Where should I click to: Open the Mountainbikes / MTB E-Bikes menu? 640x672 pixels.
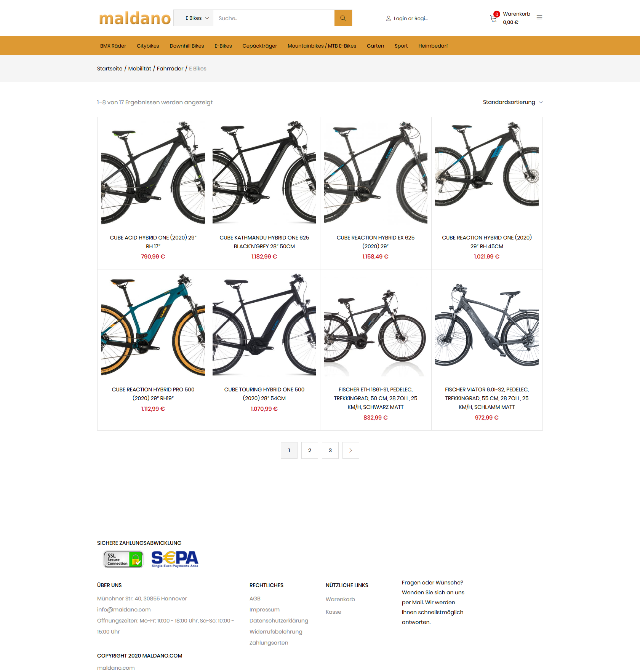point(322,46)
